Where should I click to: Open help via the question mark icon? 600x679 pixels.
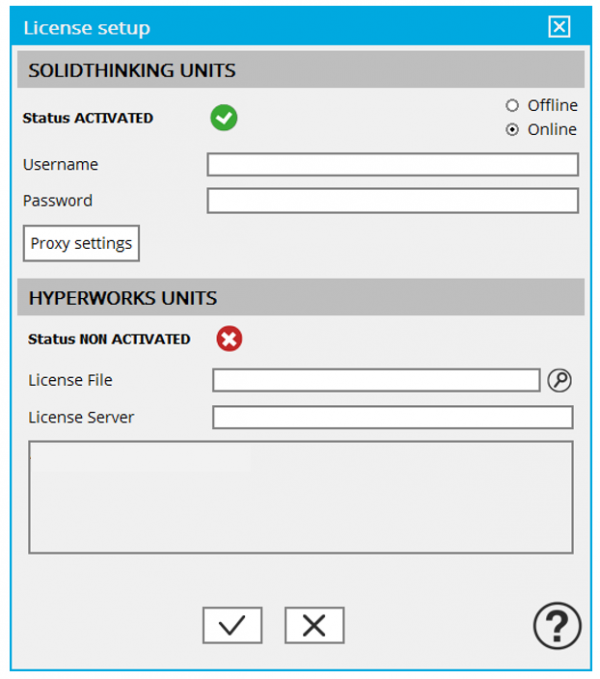557,626
